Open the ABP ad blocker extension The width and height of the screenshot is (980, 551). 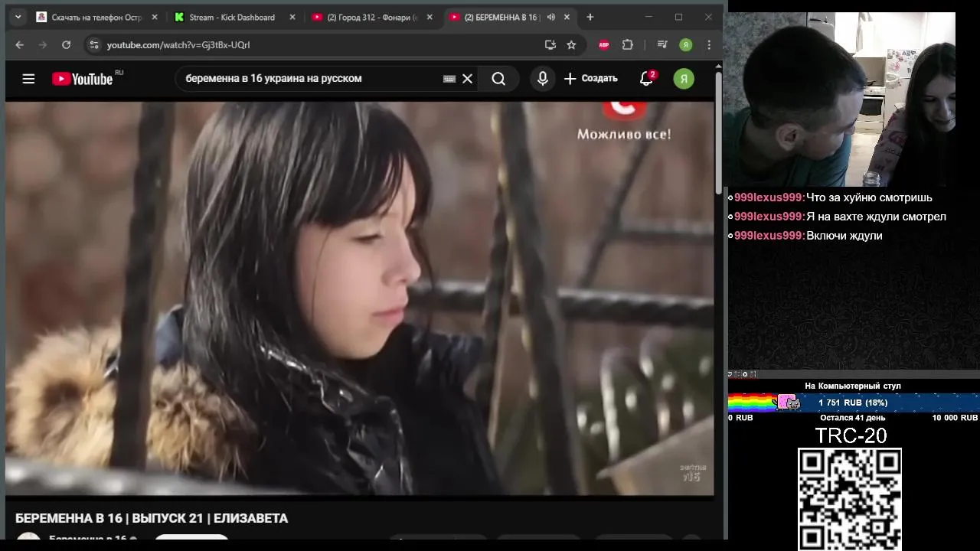[604, 45]
